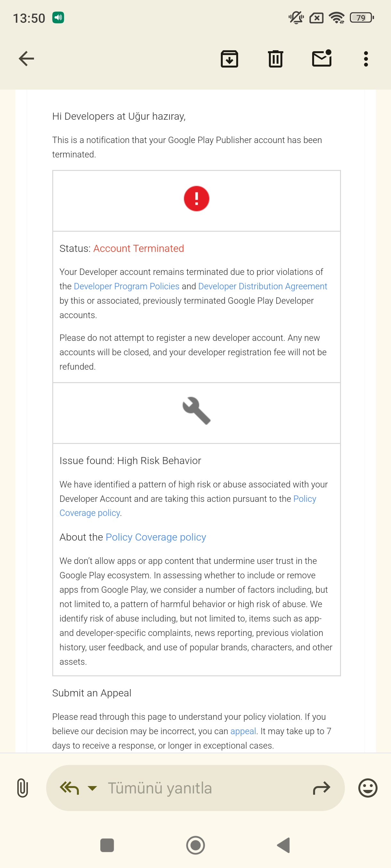Tap the Android home circle button

(195, 845)
